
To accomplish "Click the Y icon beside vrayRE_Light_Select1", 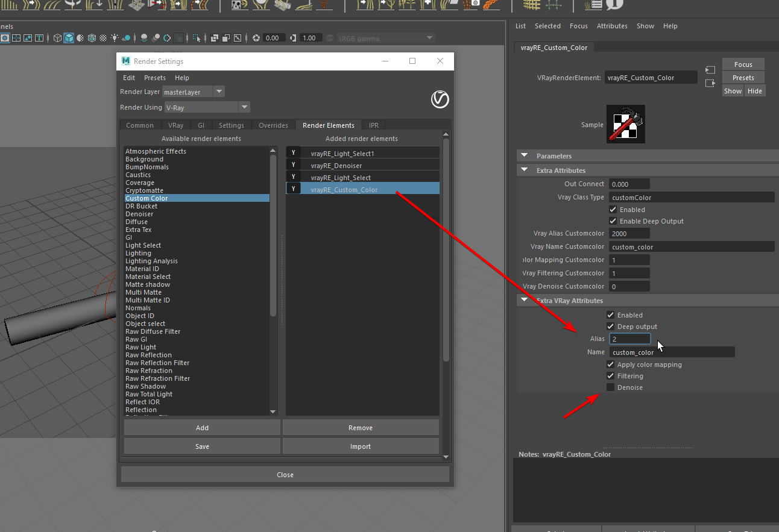I will [x=293, y=153].
